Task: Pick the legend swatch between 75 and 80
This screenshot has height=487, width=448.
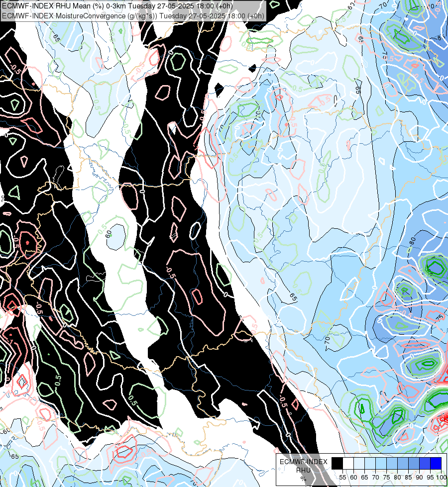Action: click(392, 464)
